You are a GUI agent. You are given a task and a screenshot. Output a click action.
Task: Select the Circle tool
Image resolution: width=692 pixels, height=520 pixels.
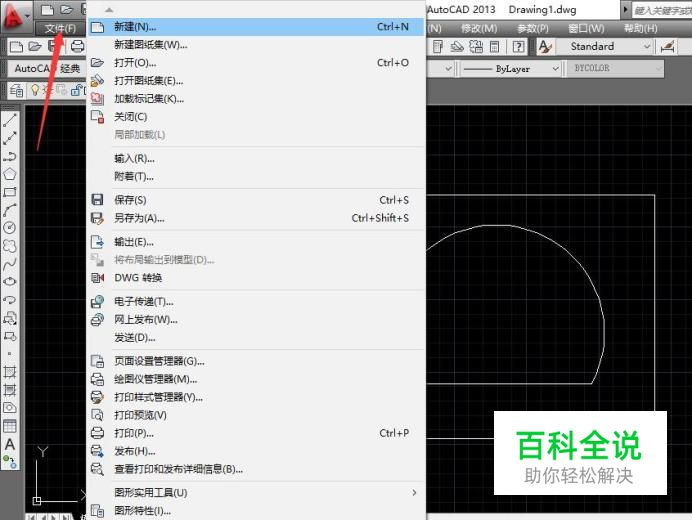pyautogui.click(x=10, y=228)
